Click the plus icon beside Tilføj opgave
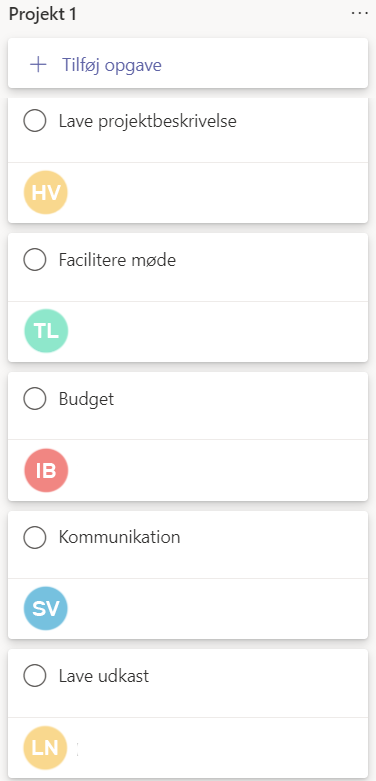 point(38,65)
